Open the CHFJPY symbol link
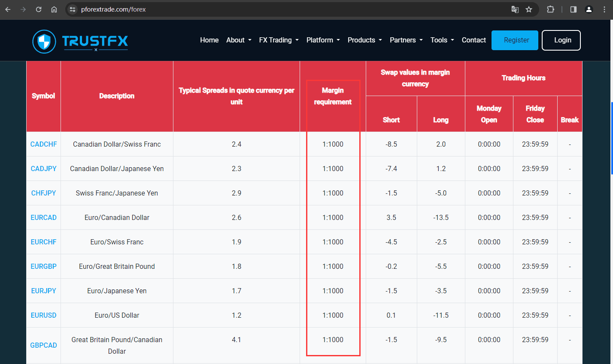613x364 pixels. point(43,193)
